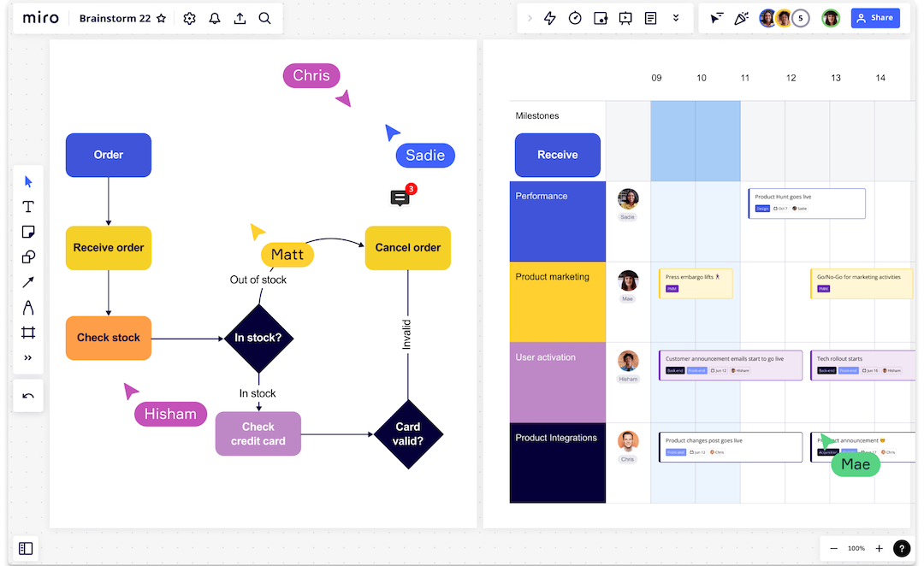Select the Text tool in the sidebar
Image resolution: width=924 pixels, height=566 pixels.
click(28, 206)
